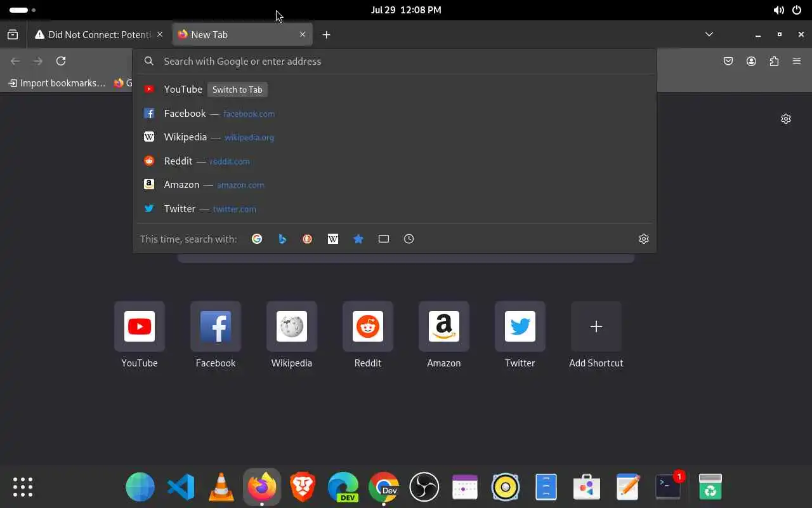Screen dimensions: 812x508
Task: Open the volume indicator in top bar
Action: point(778,10)
